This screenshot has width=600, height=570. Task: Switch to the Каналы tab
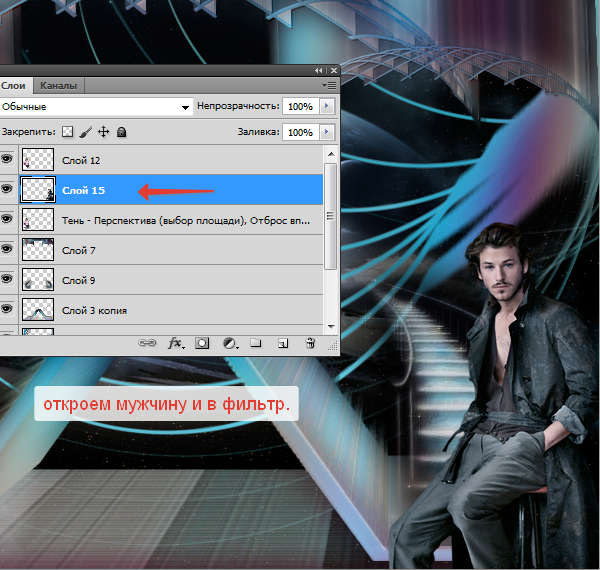[59, 86]
